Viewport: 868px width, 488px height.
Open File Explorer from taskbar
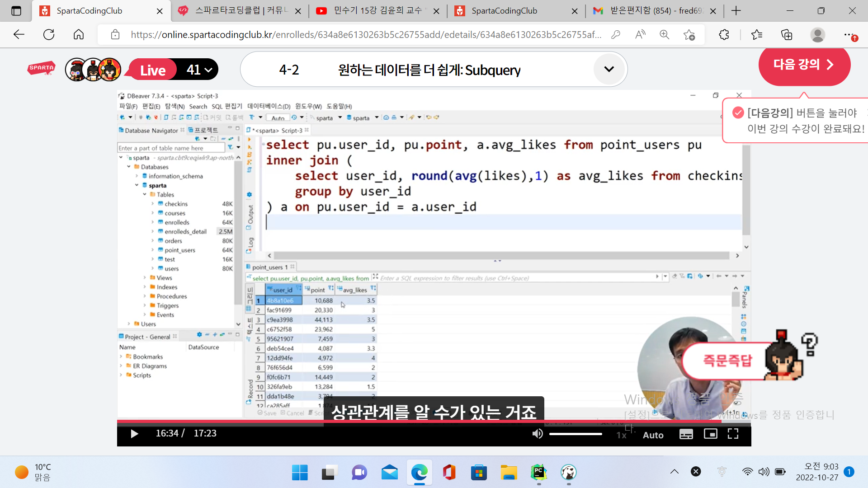(509, 473)
